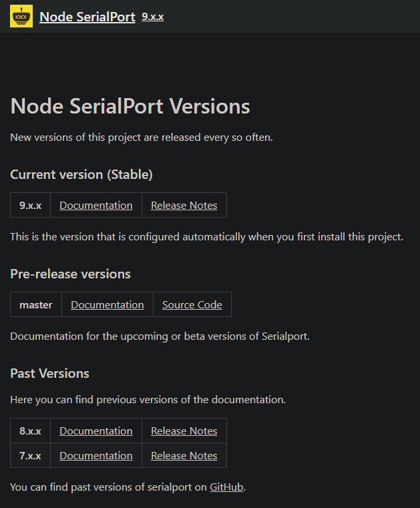Image resolution: width=420 pixels, height=508 pixels.
Task: Open the Node SerialPort home link
Action: tap(87, 17)
